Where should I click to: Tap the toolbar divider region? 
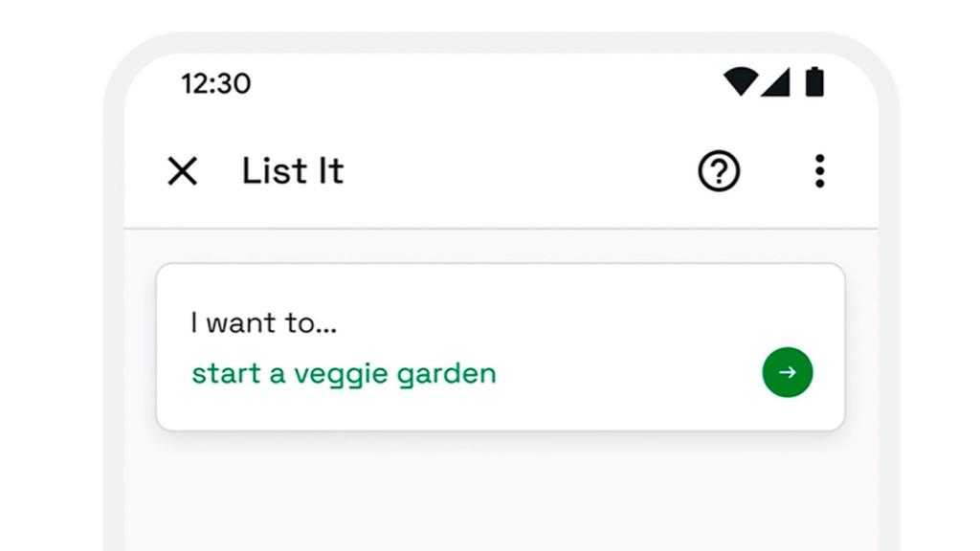coord(490,223)
